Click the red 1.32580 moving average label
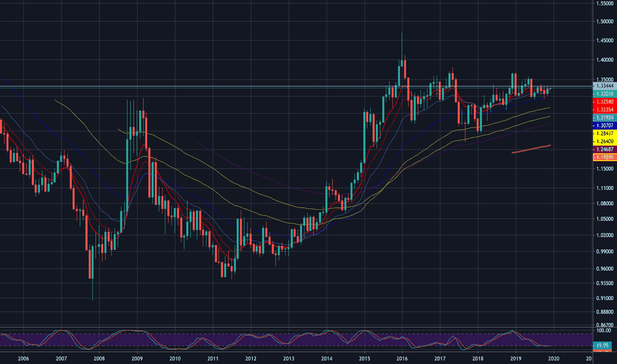Viewport: 617px width, 364px height. coord(604,103)
